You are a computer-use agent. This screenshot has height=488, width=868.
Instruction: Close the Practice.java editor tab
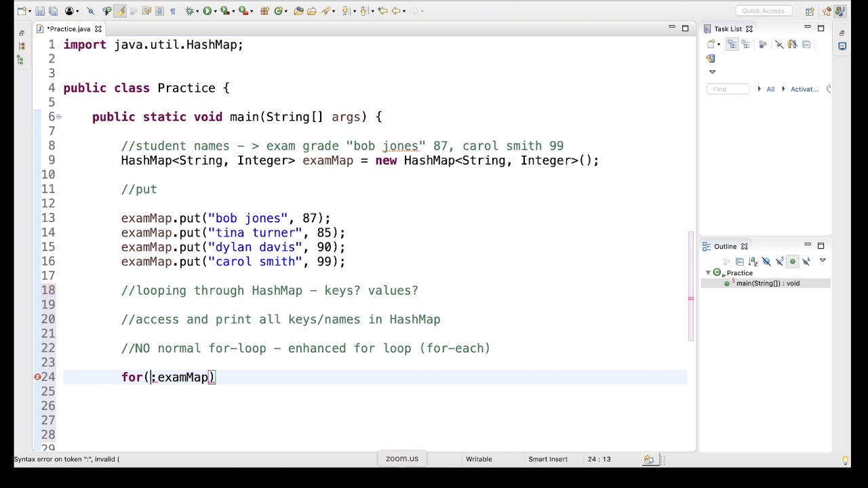98,29
